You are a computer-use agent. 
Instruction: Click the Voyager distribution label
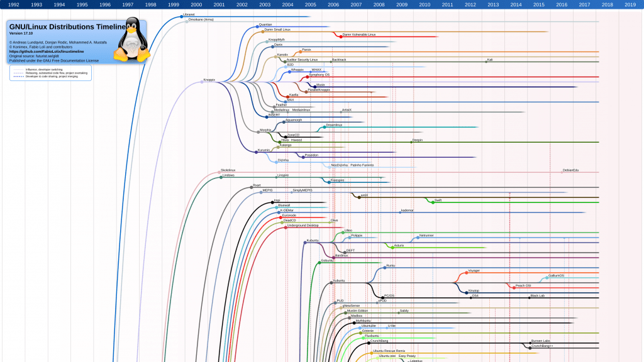click(x=473, y=271)
